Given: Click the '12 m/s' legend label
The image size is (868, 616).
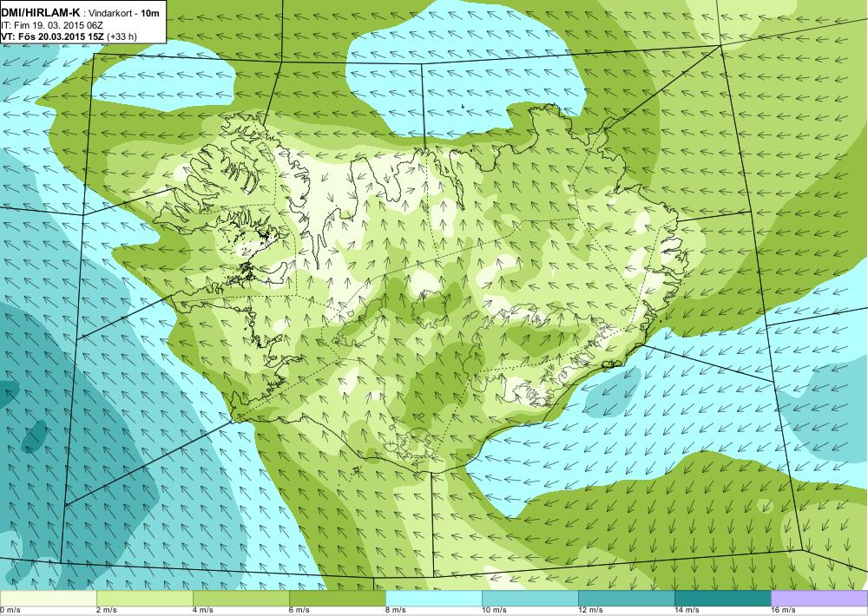Looking at the screenshot, I should (590, 611).
